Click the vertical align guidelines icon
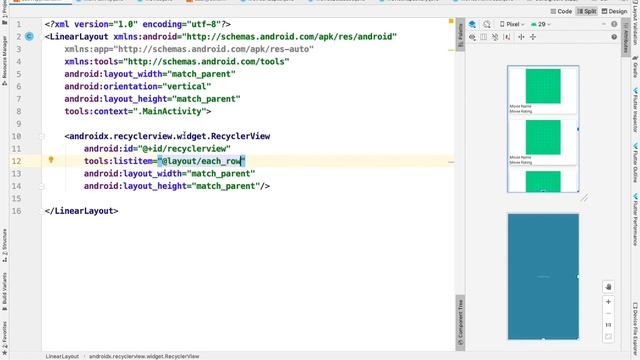 point(533,37)
